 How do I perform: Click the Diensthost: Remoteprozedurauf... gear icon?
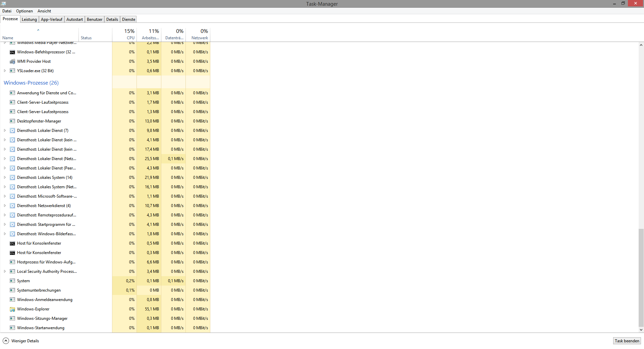coord(12,215)
